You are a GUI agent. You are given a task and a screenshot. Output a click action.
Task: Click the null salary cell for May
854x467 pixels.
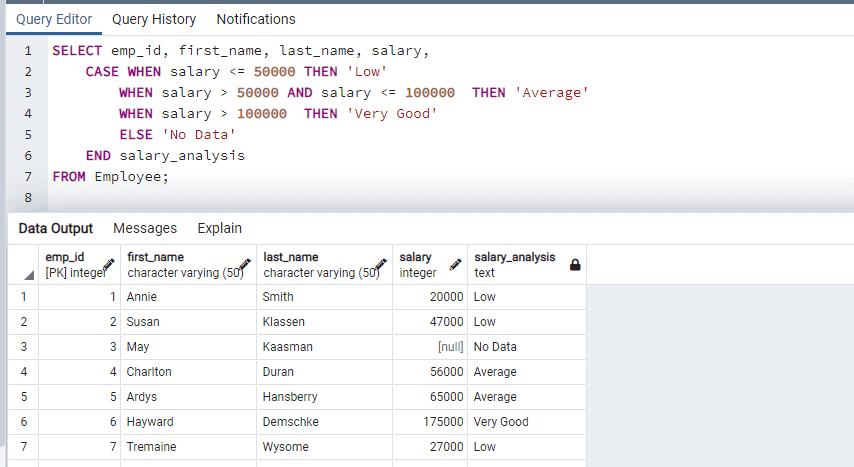430,347
